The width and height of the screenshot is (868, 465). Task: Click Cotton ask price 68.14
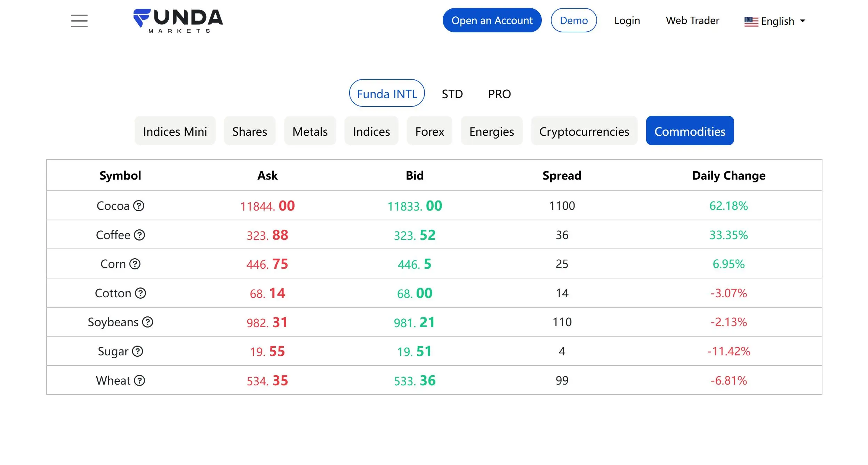click(x=267, y=293)
